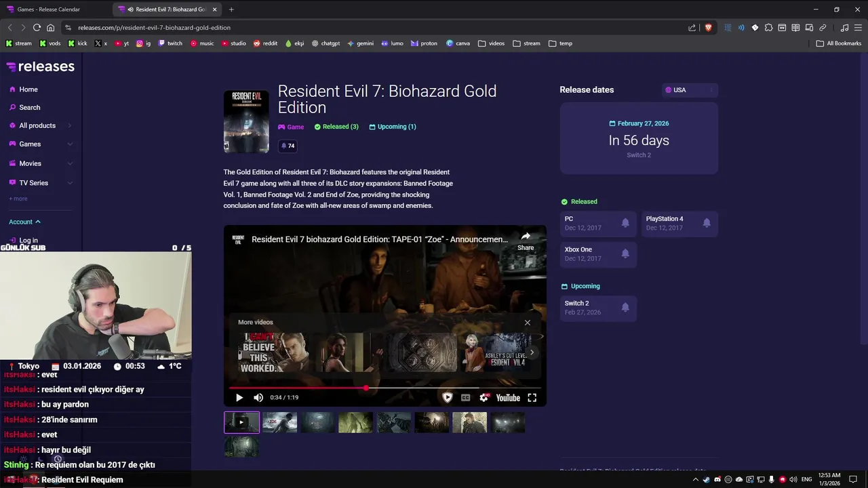Close the Resident Evil 7 browser tab
The image size is (868, 488).
click(215, 9)
